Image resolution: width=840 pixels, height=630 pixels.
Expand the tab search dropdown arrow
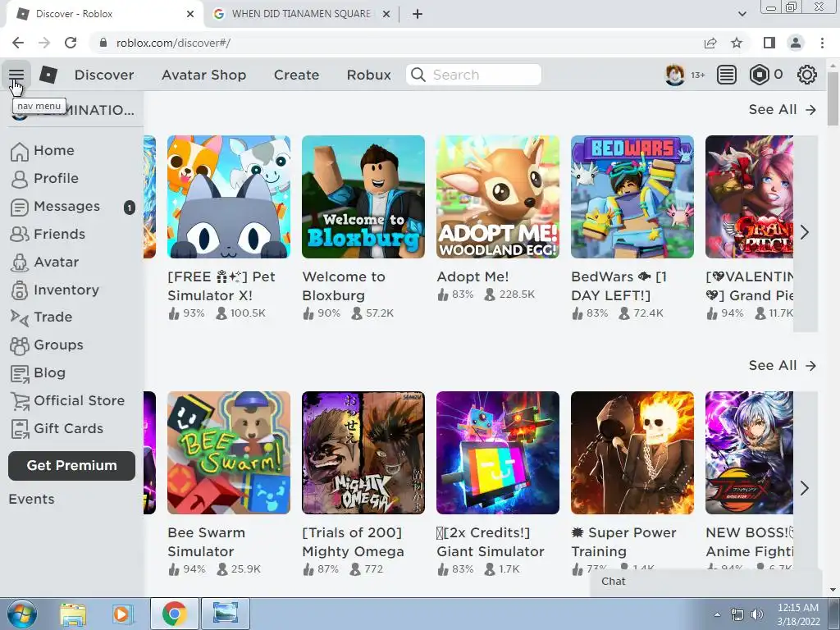coord(742,14)
